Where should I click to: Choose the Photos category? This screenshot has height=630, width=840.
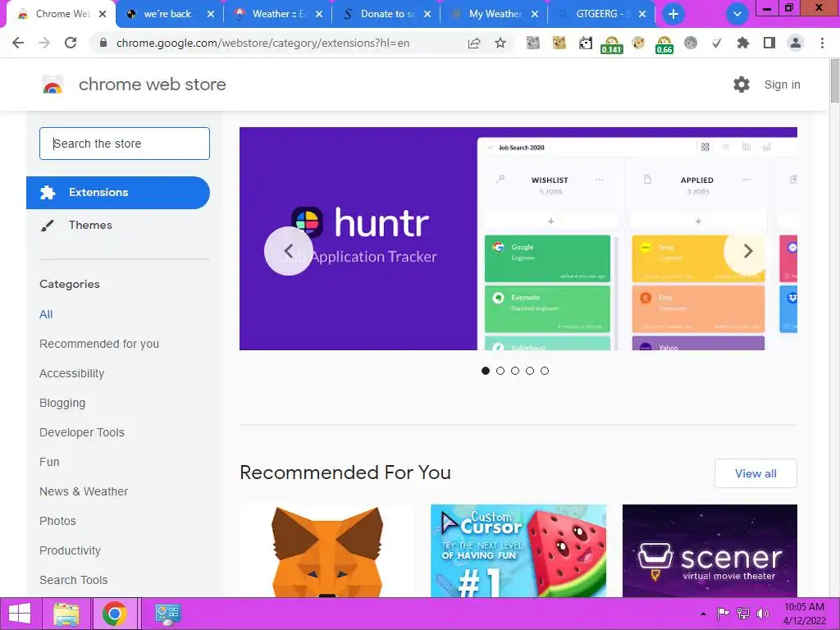[58, 521]
